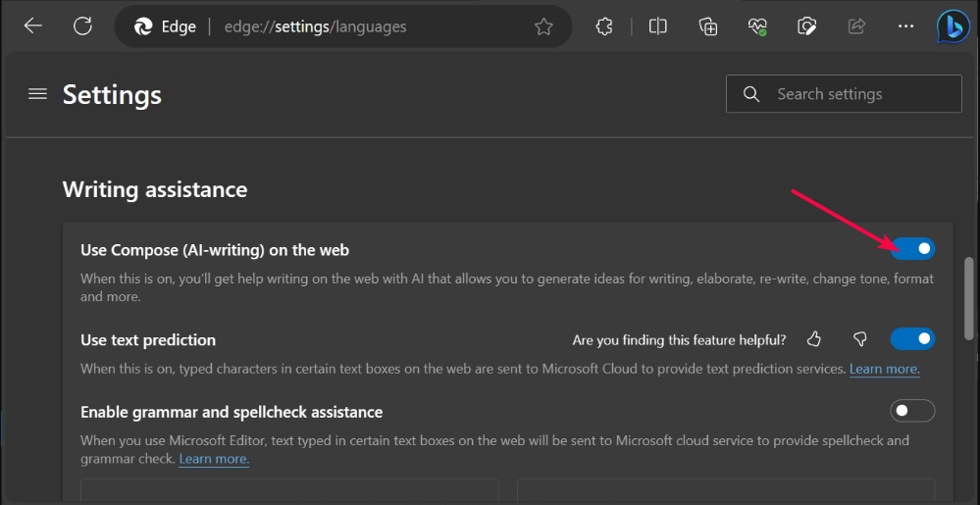Disable Use Compose AI-writing toggle
Viewport: 980px width, 505px height.
coord(912,249)
